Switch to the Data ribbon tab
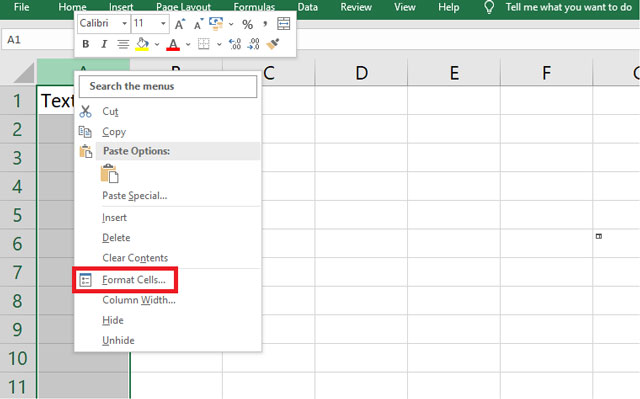 click(307, 7)
